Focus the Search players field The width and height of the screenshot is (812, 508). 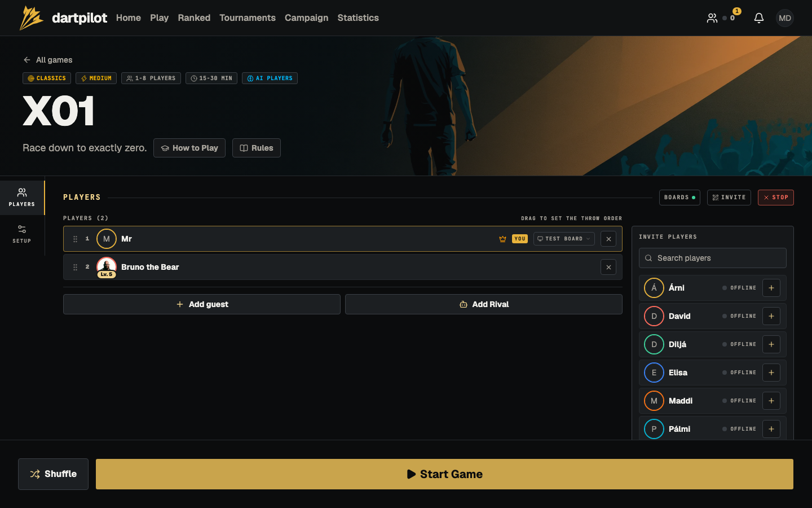coord(713,258)
